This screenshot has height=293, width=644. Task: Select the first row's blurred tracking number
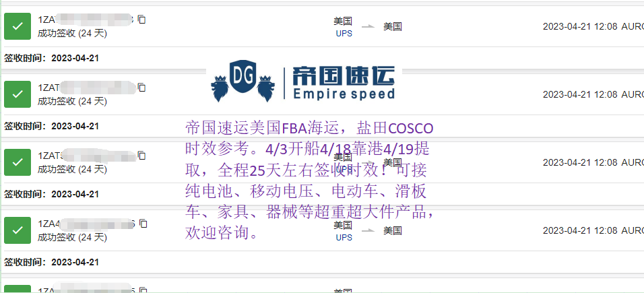[86, 20]
